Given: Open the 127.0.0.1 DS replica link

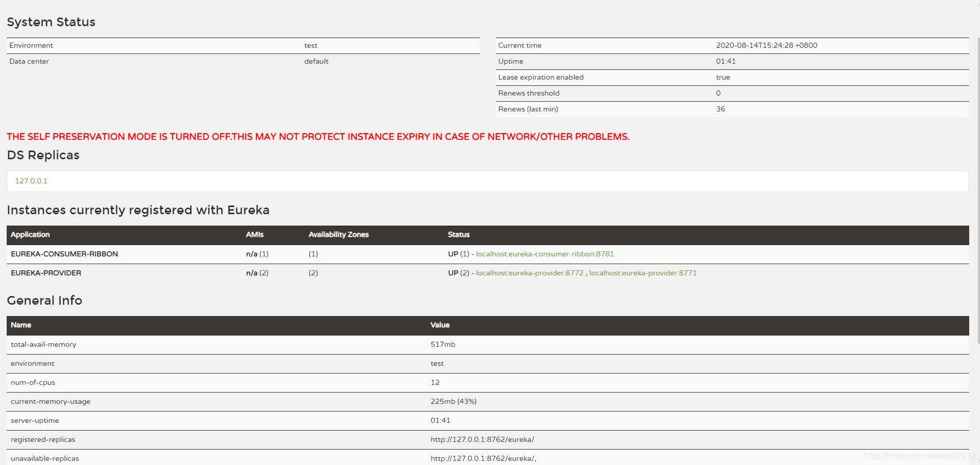Looking at the screenshot, I should click(31, 181).
